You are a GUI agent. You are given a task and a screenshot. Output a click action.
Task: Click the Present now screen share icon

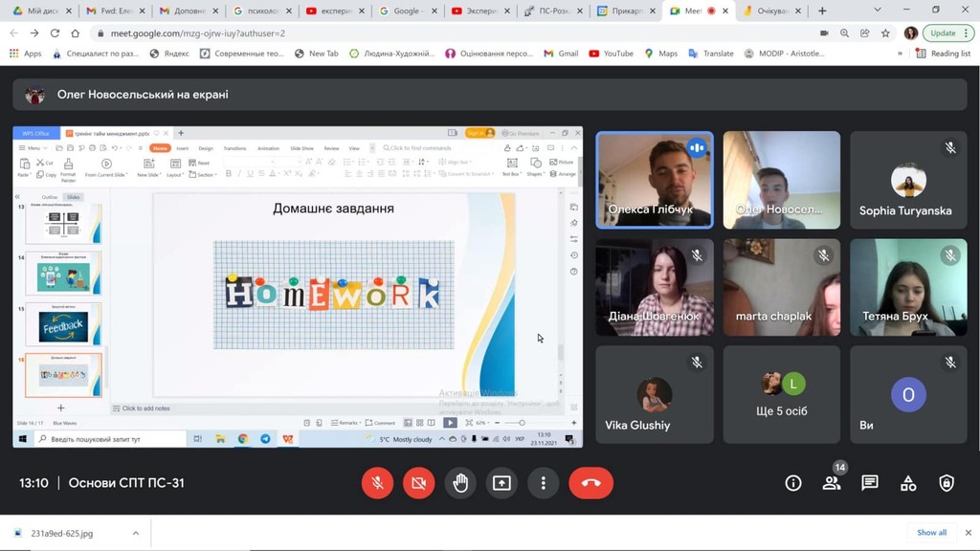pyautogui.click(x=501, y=483)
